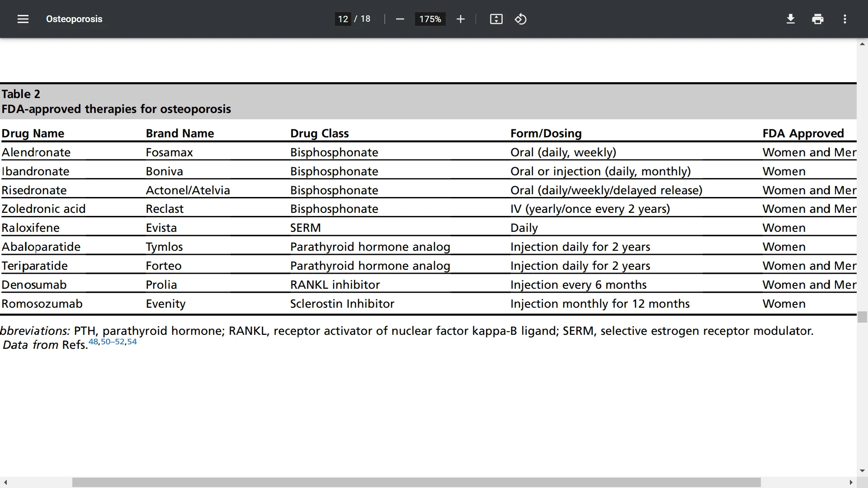
Task: Click the 'SERM' drug class cell
Action: tap(306, 228)
